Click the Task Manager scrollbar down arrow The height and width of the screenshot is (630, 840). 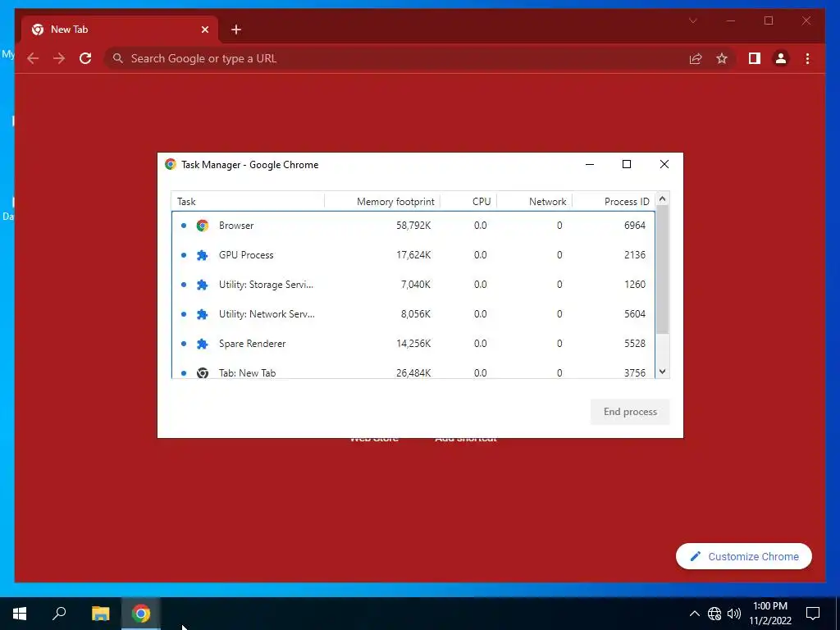tap(663, 372)
